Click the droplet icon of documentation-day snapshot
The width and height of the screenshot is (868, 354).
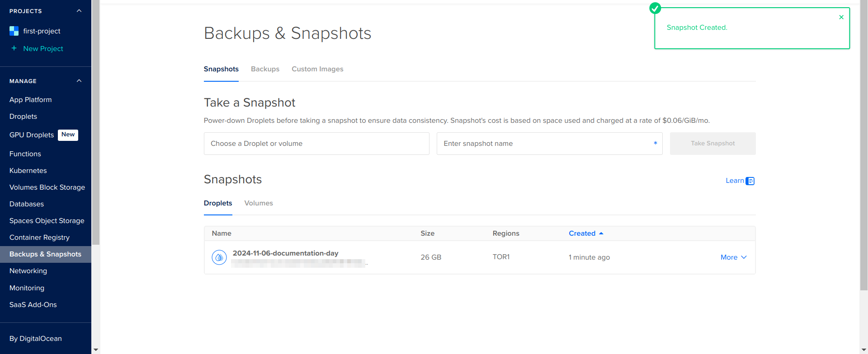click(x=219, y=257)
